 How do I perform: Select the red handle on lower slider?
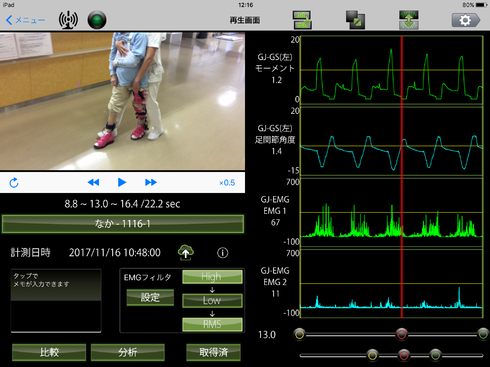pos(404,355)
